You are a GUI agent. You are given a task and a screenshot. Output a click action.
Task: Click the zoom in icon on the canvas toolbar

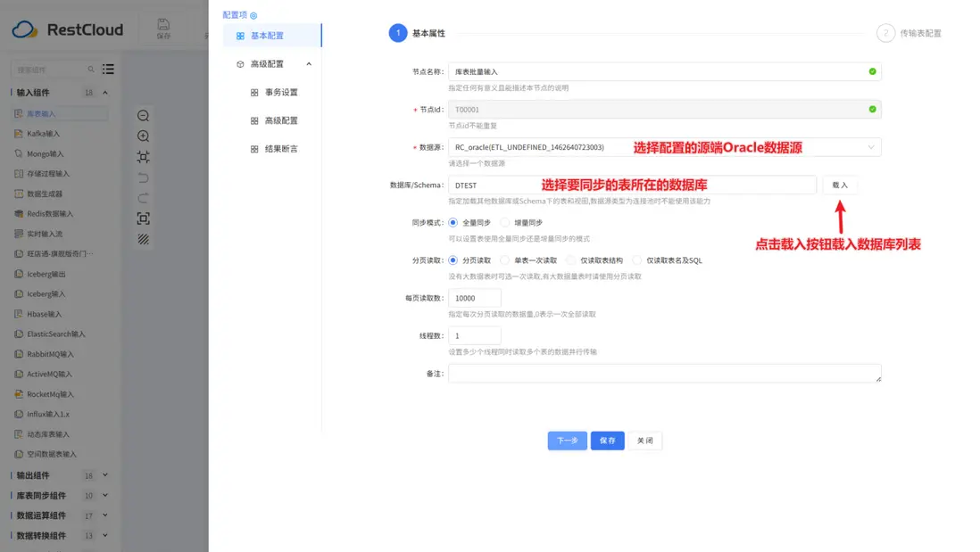tap(144, 136)
